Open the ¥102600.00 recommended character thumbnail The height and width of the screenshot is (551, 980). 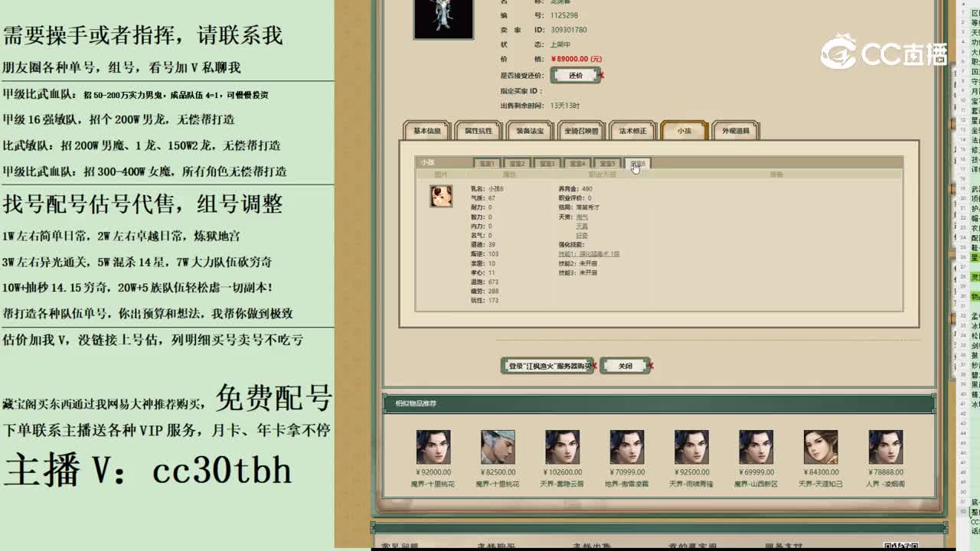pos(562,447)
